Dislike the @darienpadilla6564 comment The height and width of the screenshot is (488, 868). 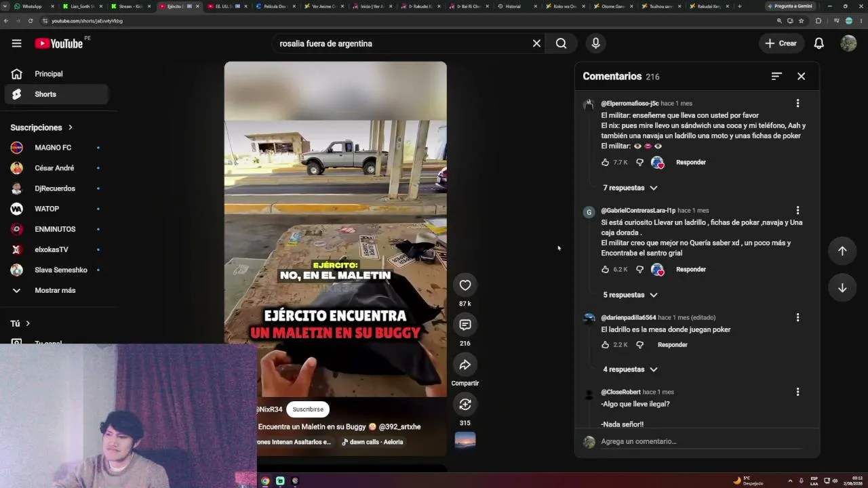639,345
